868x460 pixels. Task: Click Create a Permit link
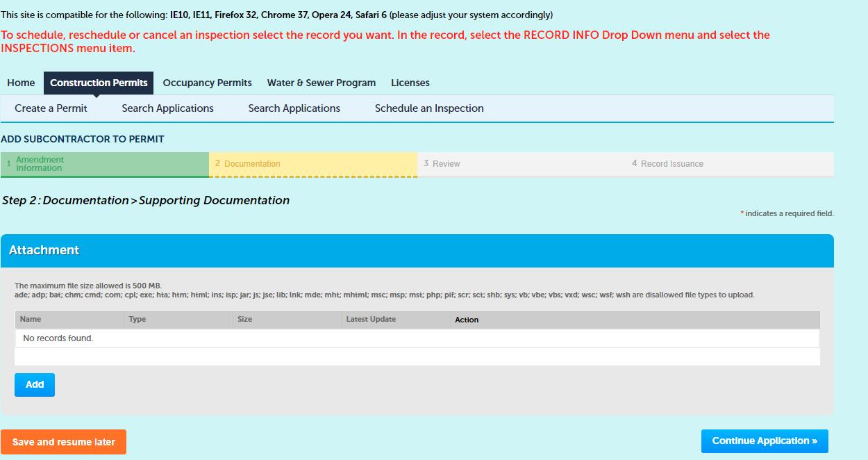pos(51,108)
